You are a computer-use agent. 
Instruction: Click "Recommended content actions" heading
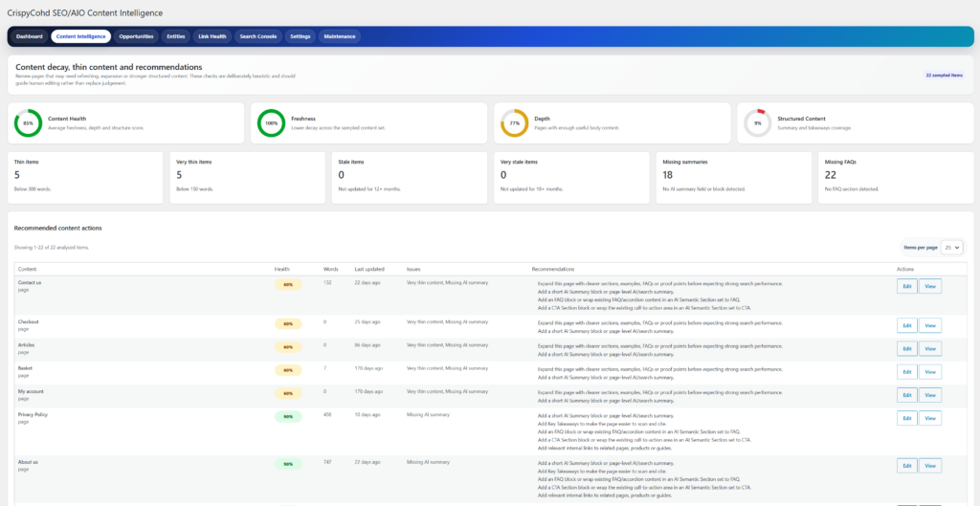[58, 228]
